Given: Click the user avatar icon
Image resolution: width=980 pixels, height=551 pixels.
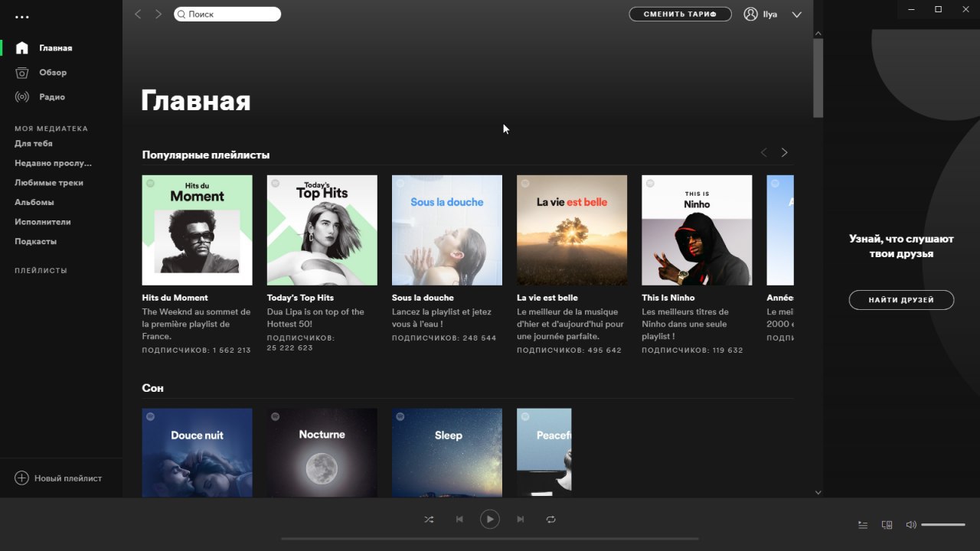Looking at the screenshot, I should point(751,14).
